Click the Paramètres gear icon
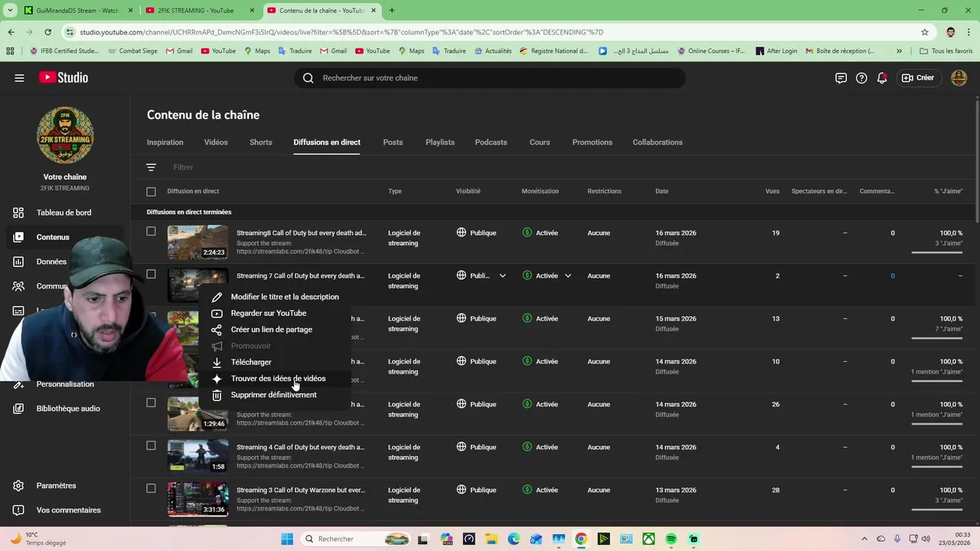Image resolution: width=980 pixels, height=551 pixels. [19, 485]
